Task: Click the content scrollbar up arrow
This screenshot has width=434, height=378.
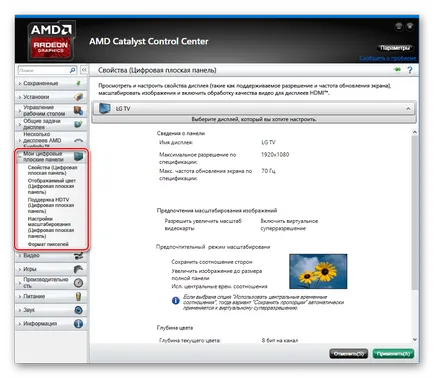Action: (x=415, y=132)
